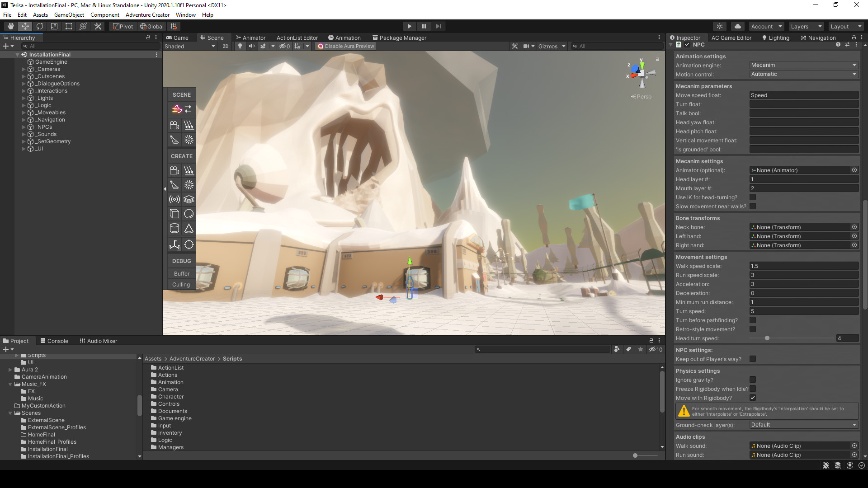The image size is (868, 488).
Task: Click the Culling debug button
Action: (181, 285)
